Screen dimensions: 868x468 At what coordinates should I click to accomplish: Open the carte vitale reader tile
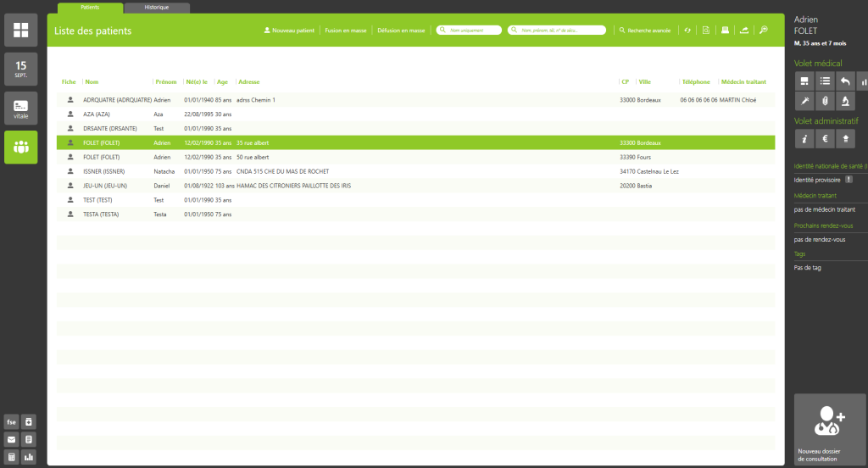click(20, 109)
